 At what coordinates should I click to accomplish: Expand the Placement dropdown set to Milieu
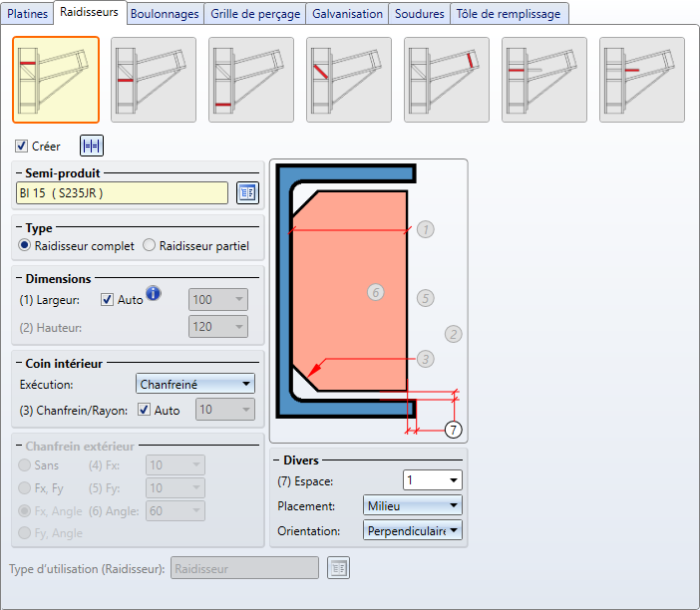[412, 505]
